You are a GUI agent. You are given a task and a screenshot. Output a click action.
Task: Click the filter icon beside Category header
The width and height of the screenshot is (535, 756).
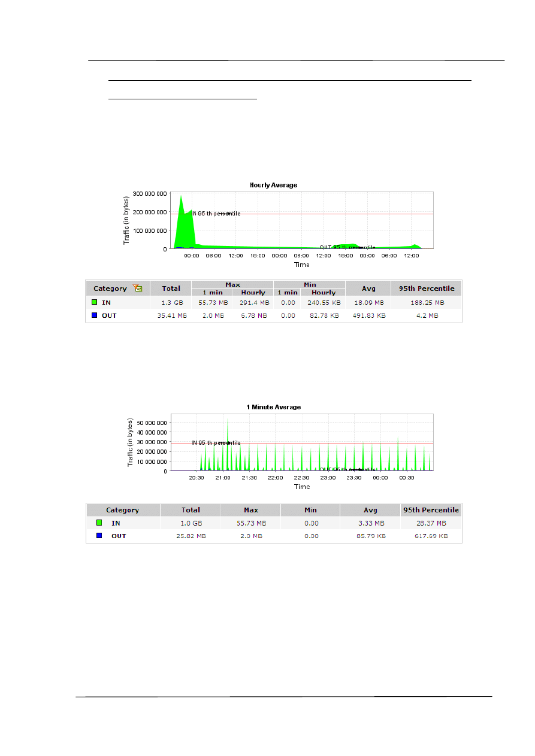[138, 289]
